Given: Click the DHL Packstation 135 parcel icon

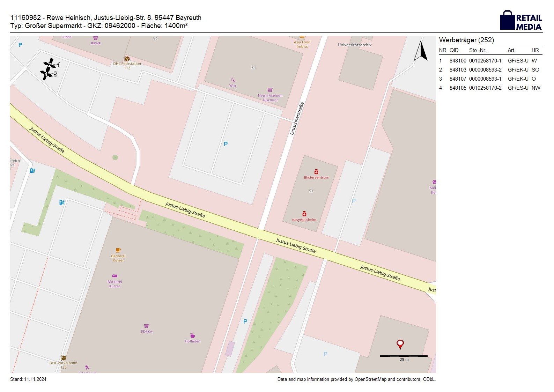Looking at the screenshot, I should pyautogui.click(x=64, y=358).
